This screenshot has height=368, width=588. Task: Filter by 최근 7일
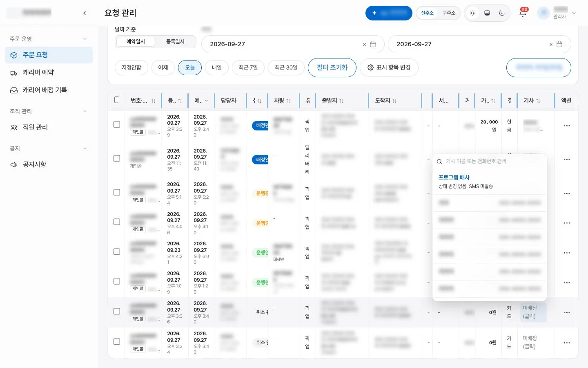(x=248, y=67)
